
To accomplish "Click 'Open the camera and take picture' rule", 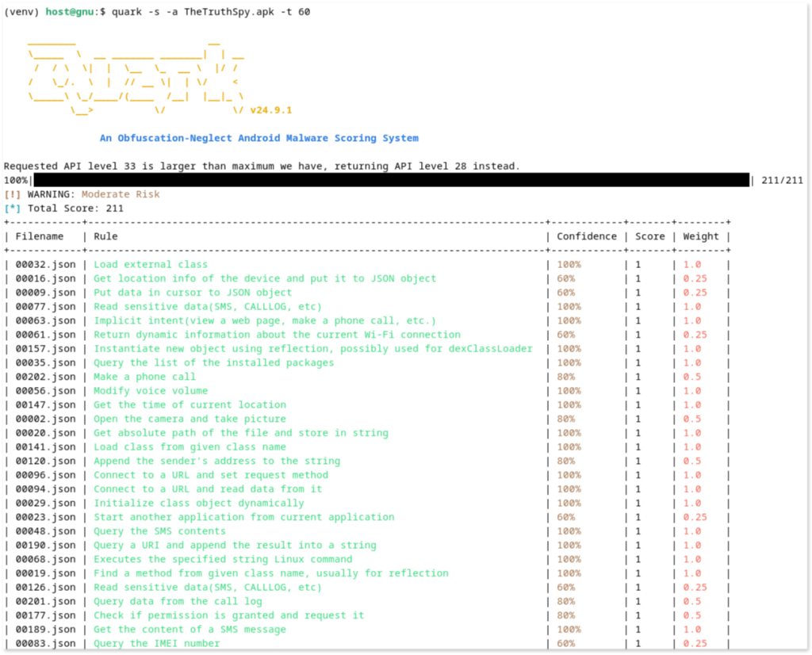I will [190, 419].
